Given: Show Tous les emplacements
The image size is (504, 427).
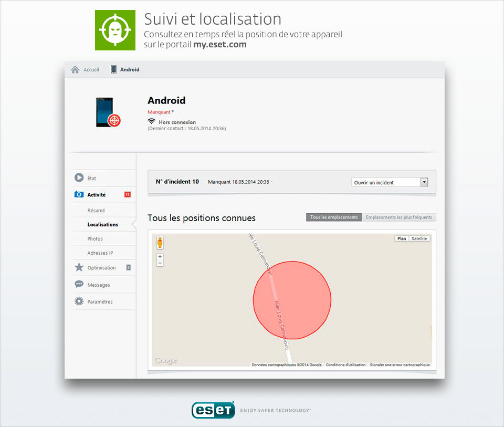Looking at the screenshot, I should click(x=334, y=217).
